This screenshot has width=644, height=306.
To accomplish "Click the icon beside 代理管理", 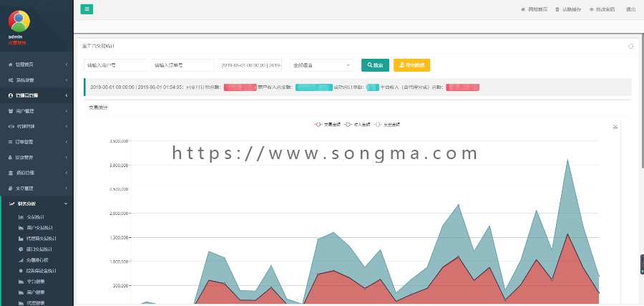I will point(11,126).
